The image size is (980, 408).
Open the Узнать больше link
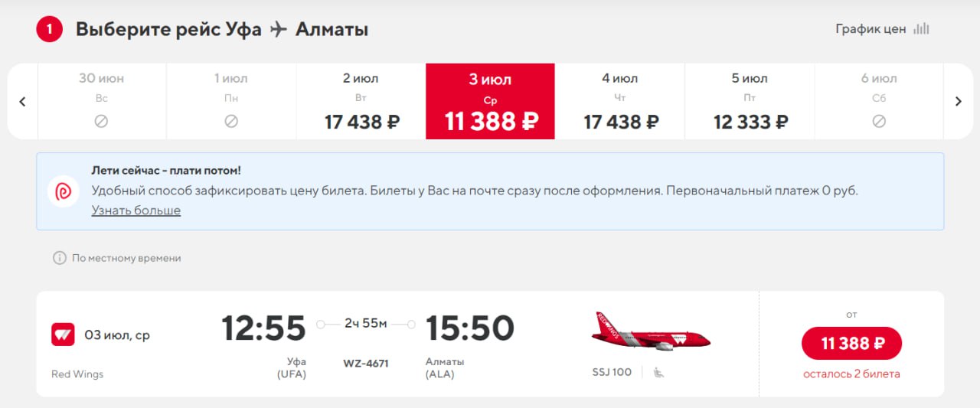(136, 211)
